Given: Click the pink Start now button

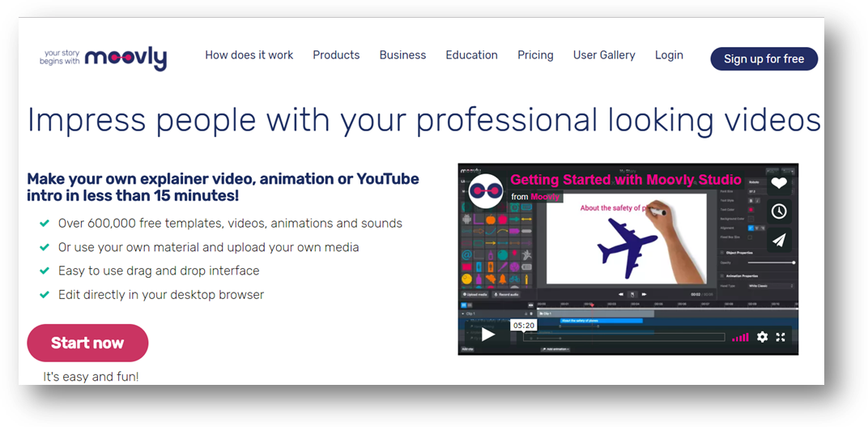Looking at the screenshot, I should [87, 343].
